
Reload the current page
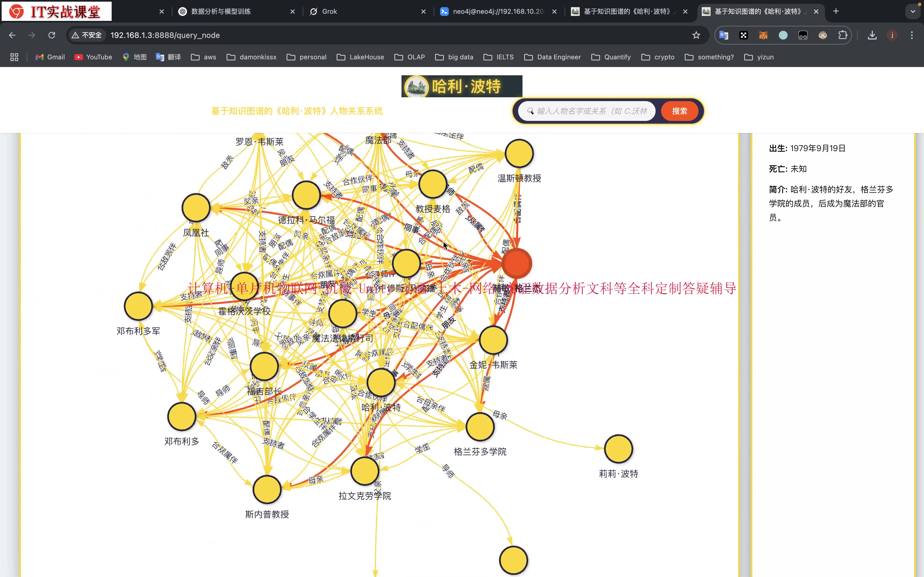[x=51, y=35]
